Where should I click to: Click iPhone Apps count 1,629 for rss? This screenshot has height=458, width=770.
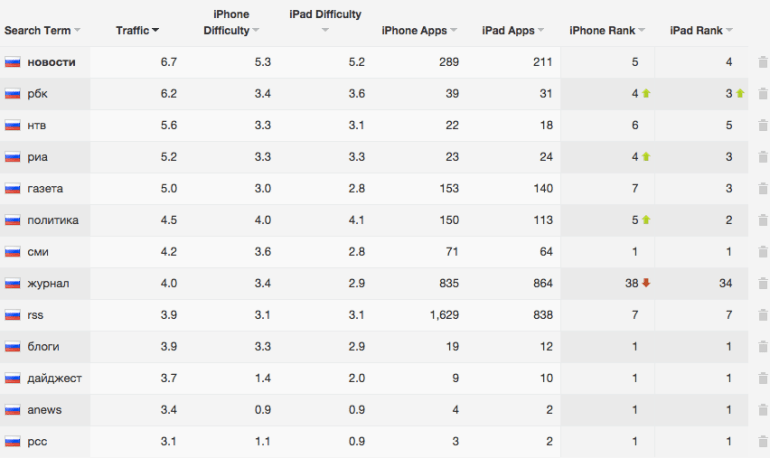coord(444,315)
